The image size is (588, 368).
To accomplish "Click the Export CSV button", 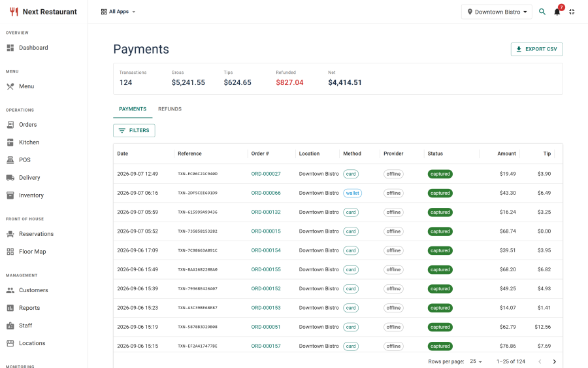I will (x=536, y=49).
